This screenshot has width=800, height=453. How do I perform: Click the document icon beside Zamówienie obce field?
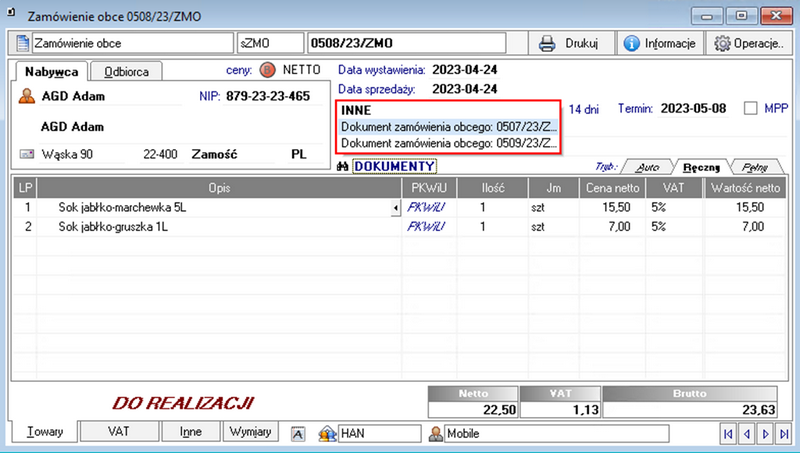(x=22, y=43)
